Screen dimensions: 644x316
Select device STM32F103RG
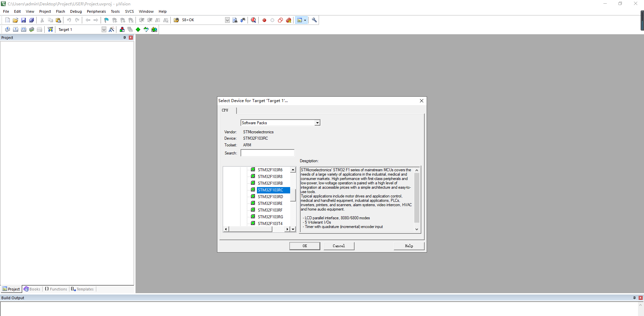coord(270,217)
